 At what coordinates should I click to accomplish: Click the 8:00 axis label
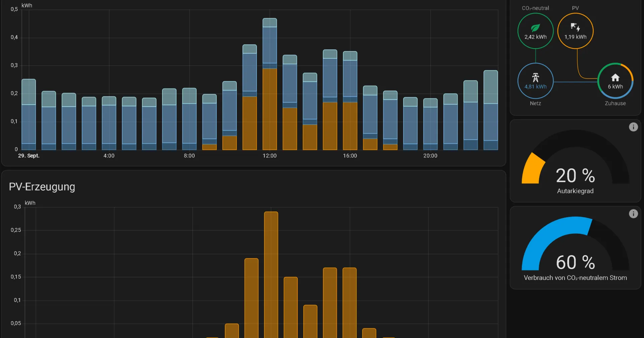coord(189,156)
